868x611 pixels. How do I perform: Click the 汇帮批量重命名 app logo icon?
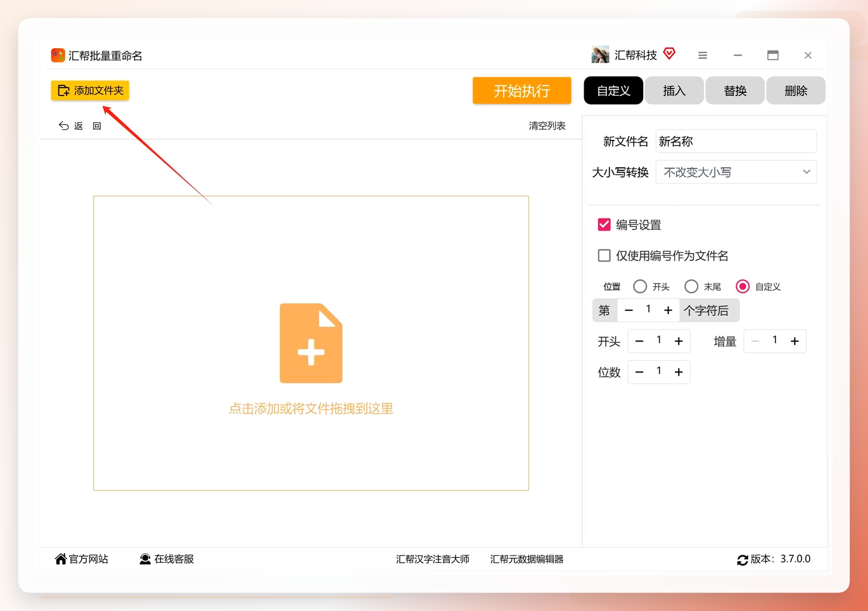coord(58,55)
